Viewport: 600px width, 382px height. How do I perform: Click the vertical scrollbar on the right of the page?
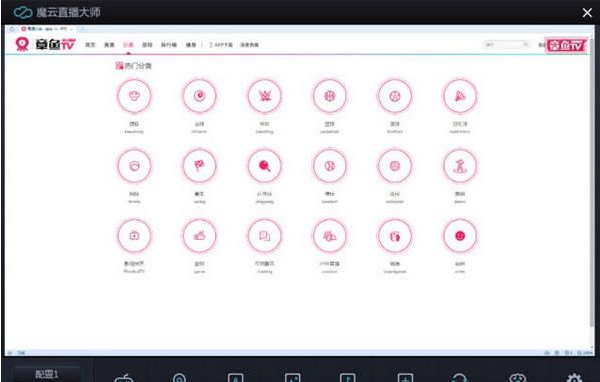[592, 188]
